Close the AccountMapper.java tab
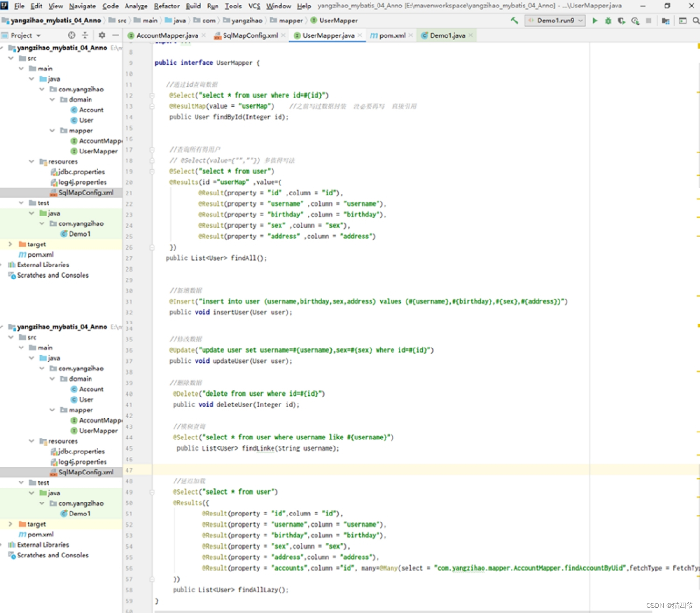 [x=204, y=35]
